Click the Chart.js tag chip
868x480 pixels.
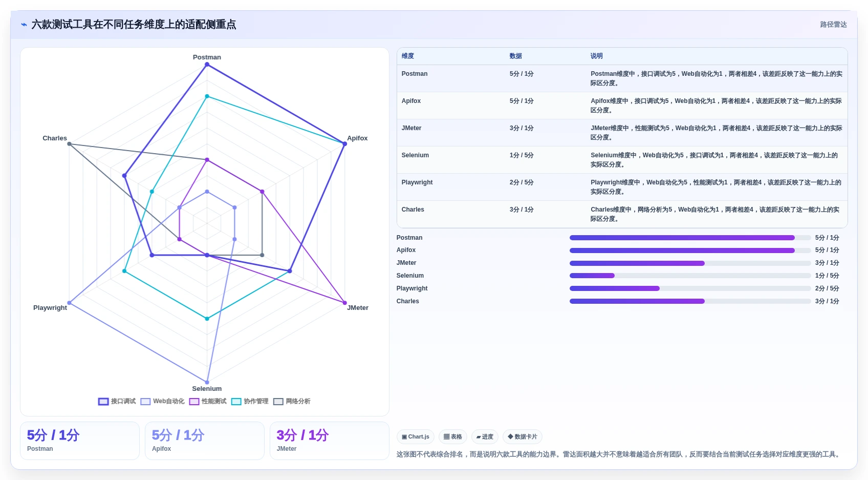416,437
